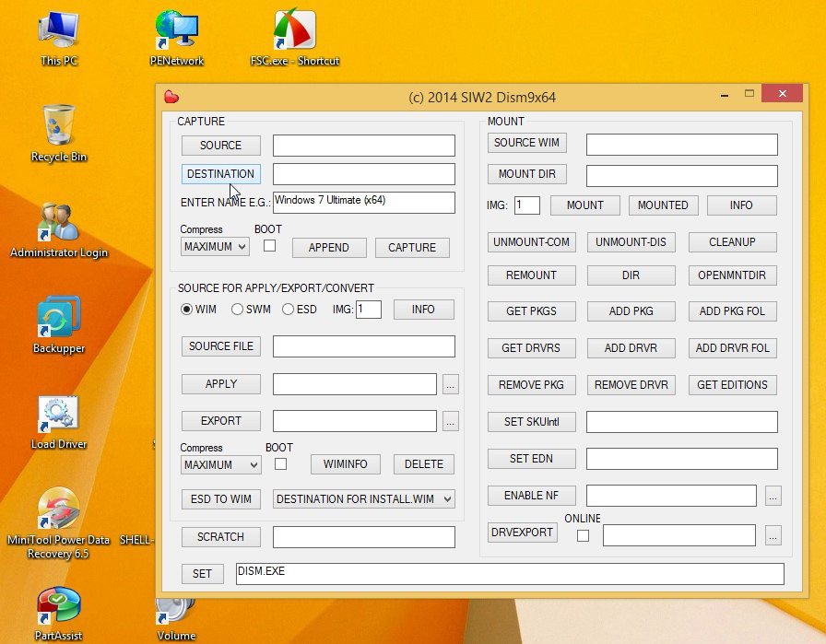Click browse button beside EXPORT path field
This screenshot has height=644, width=826.
[451, 421]
